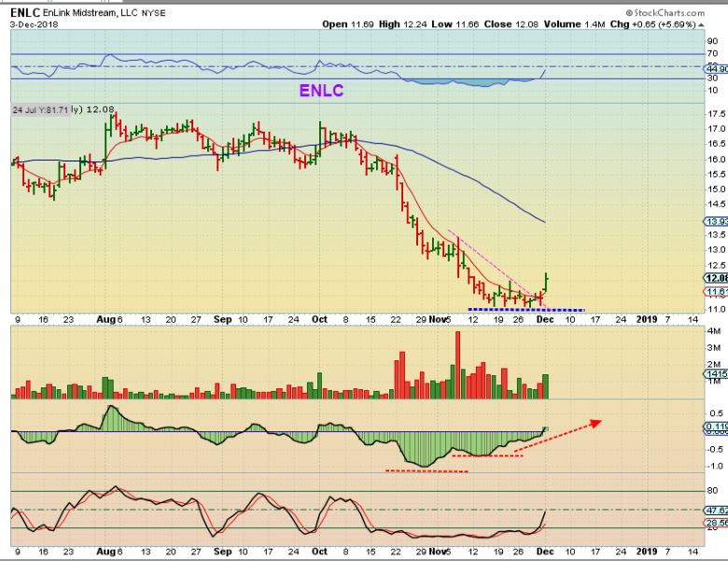Viewport: 728px width, 561px height.
Task: Click the 11.61 moving average price tag
Action: 717,292
